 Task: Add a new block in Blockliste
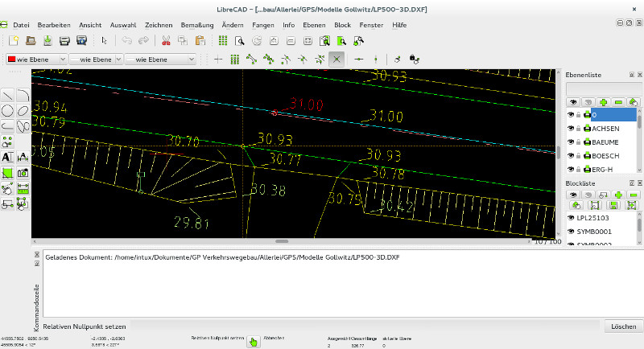[x=618, y=195]
